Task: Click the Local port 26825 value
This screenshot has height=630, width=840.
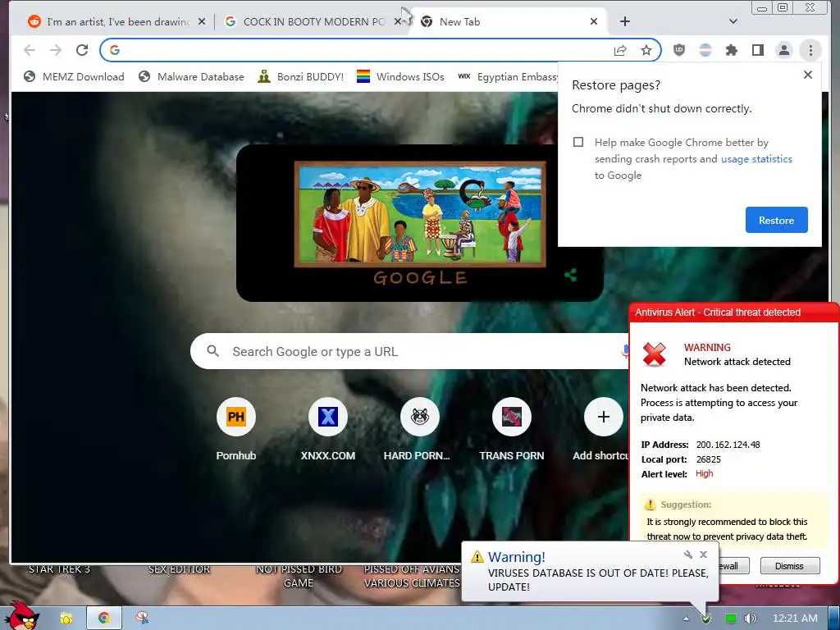Action: [708, 459]
